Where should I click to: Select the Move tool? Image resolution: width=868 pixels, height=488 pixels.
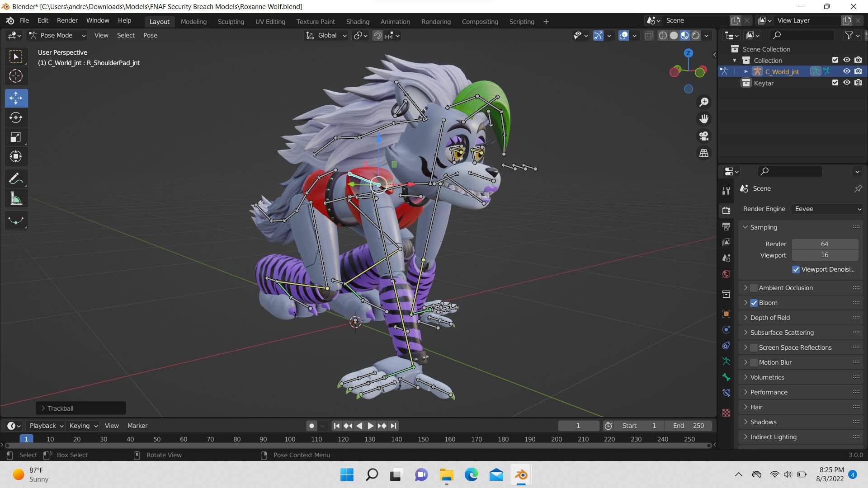(x=16, y=98)
